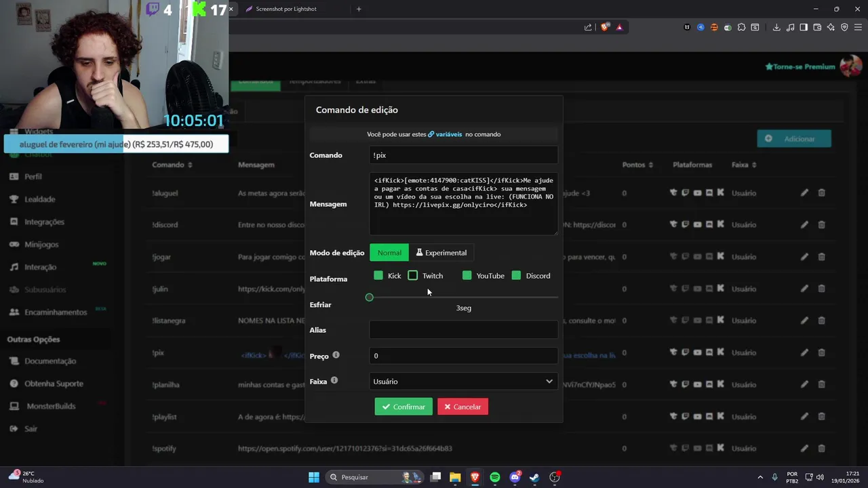The width and height of the screenshot is (868, 488).
Task: Click Torne-se Premium link
Action: tap(800, 66)
